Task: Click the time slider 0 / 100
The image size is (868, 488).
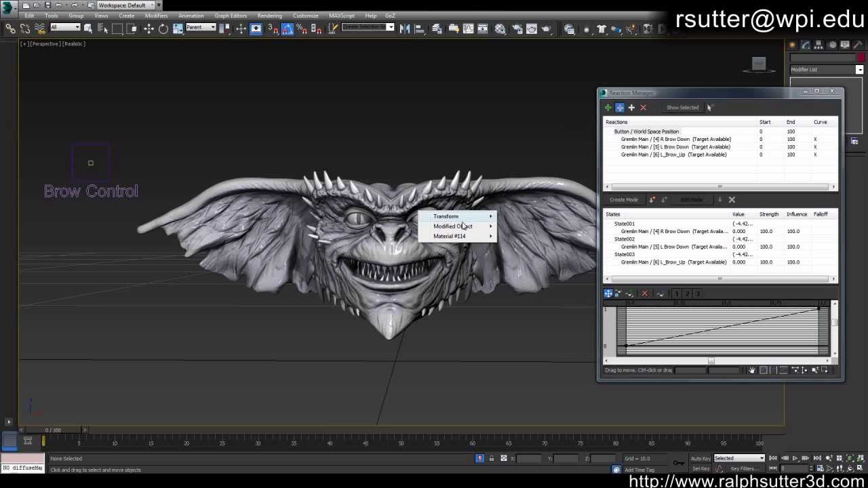Action: [x=53, y=430]
